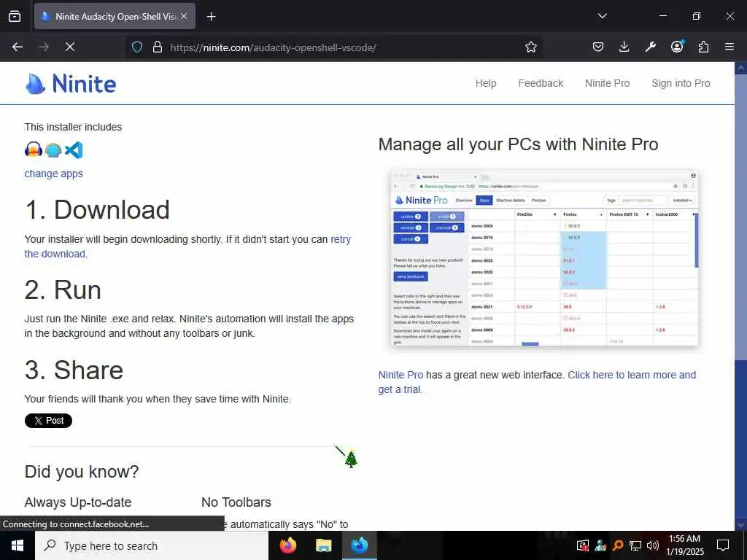Open the Ninite Pro screenshot thumbnail
The image size is (747, 560).
point(544,258)
